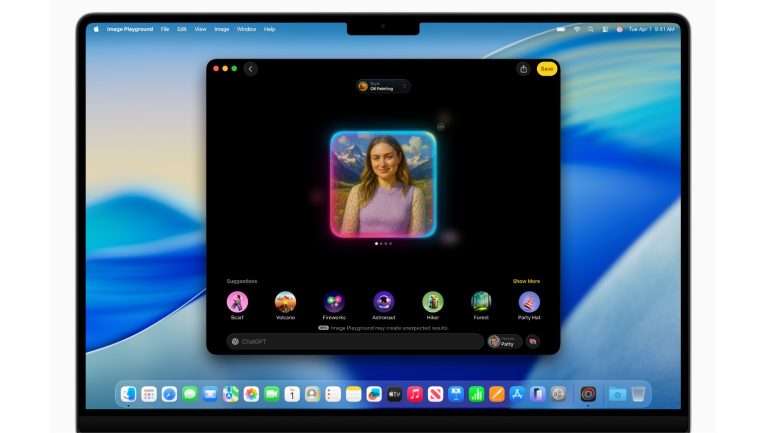Open the Image Playground app menu
Viewport: 770px width, 433px height.
(130, 29)
